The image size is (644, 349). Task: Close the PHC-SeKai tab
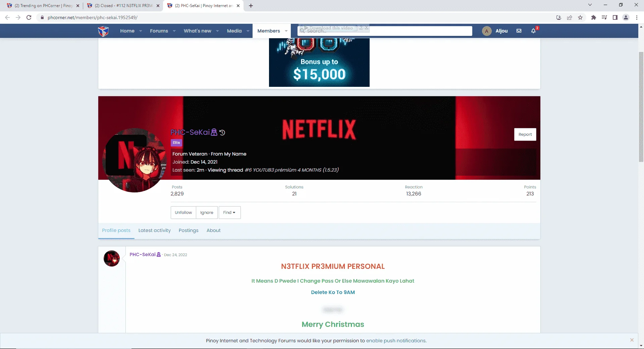pos(238,6)
